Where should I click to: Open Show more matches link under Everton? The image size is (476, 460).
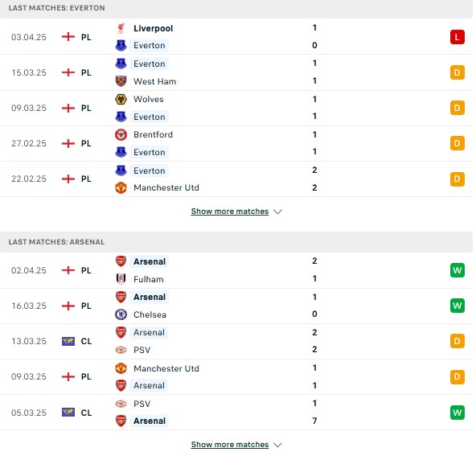230,212
